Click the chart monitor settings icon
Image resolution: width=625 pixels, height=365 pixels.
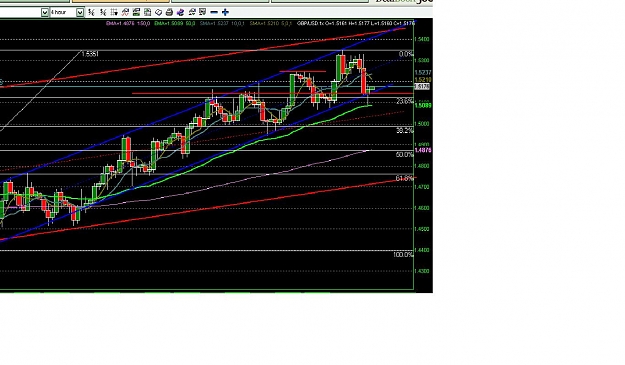click(x=202, y=12)
